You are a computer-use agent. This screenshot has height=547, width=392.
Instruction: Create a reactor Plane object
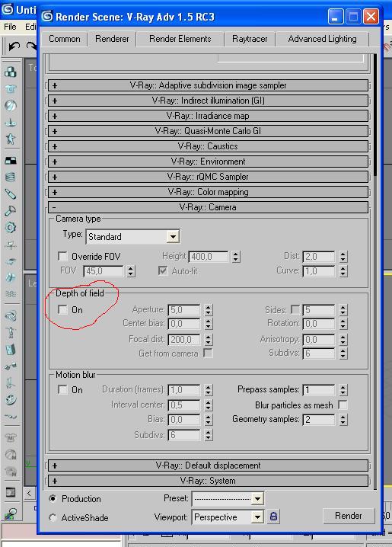[x=11, y=161]
